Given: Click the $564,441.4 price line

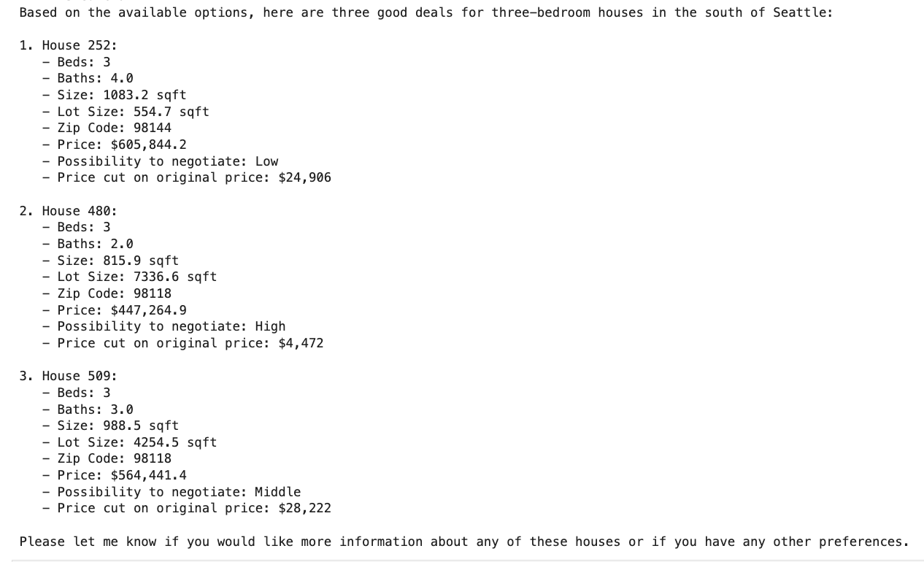Looking at the screenshot, I should click(121, 475).
